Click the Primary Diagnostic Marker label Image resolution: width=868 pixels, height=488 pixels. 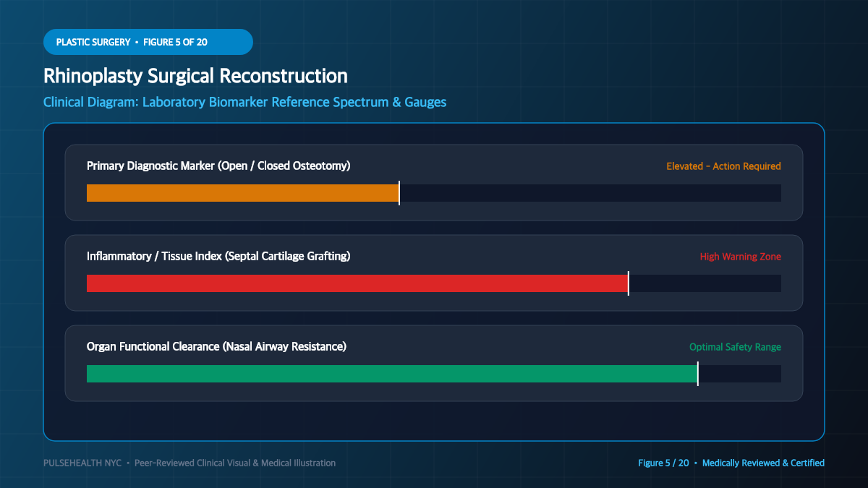[x=218, y=166]
